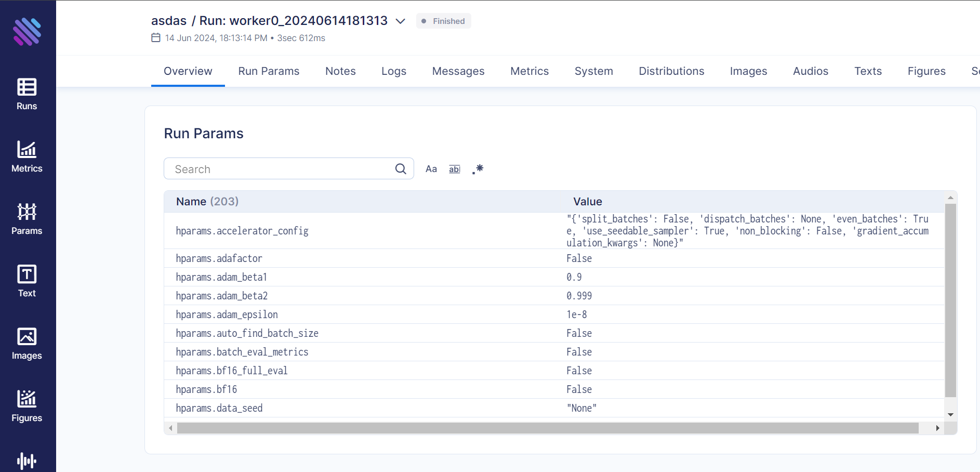Open the Text explorer in sidebar
The height and width of the screenshot is (472, 980).
coord(27,281)
